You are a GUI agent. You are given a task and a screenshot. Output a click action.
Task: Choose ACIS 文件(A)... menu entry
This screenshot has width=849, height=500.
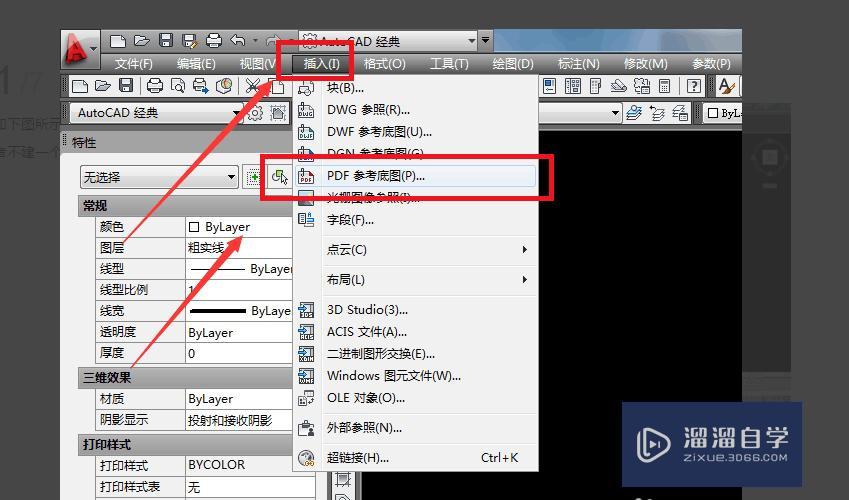(x=415, y=332)
